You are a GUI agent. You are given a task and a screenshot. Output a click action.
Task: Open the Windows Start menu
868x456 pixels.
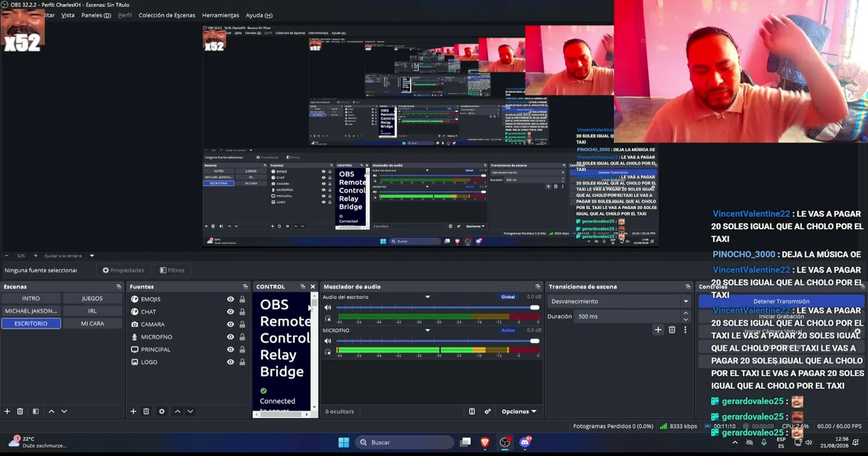pos(343,443)
